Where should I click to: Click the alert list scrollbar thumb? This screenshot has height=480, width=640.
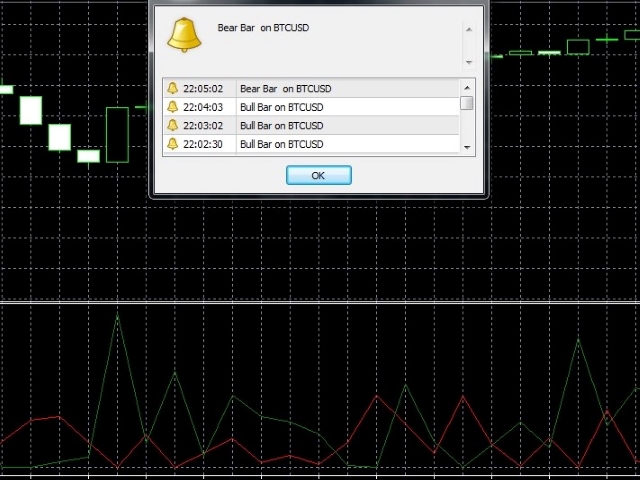click(467, 103)
